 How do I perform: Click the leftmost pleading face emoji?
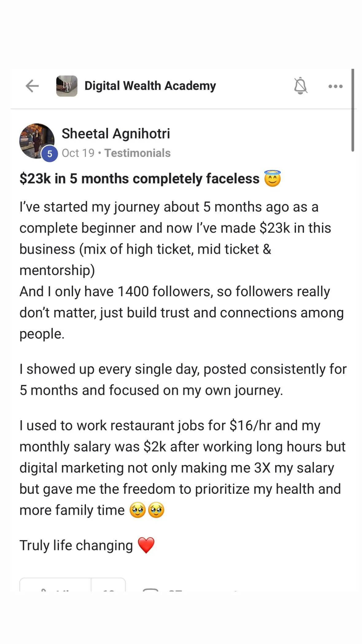pyautogui.click(x=138, y=510)
